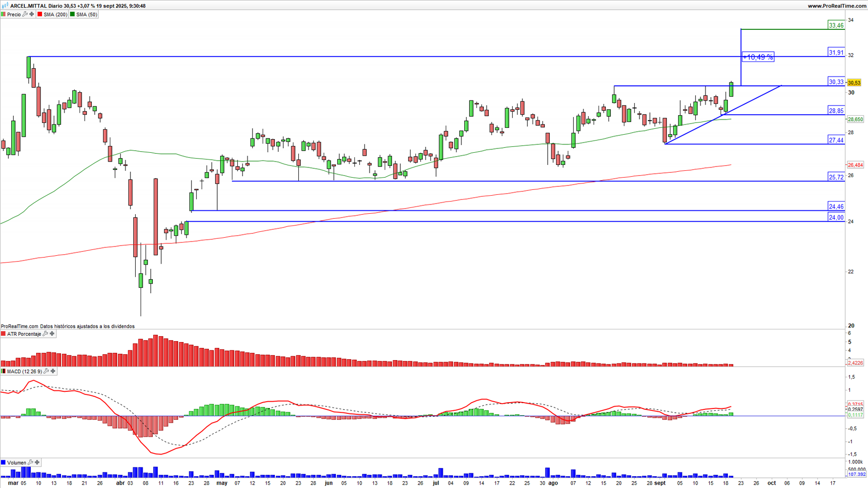Click the 'jun' month label on time axis
This screenshot has height=488, width=868.
329,483
